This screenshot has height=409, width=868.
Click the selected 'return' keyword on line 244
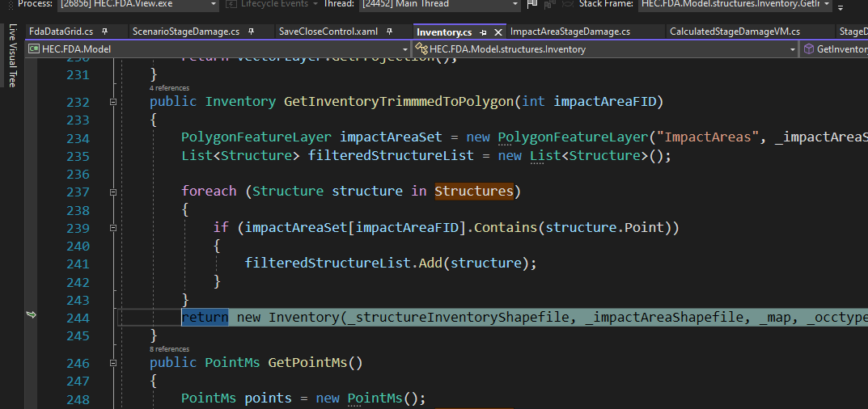(x=205, y=317)
